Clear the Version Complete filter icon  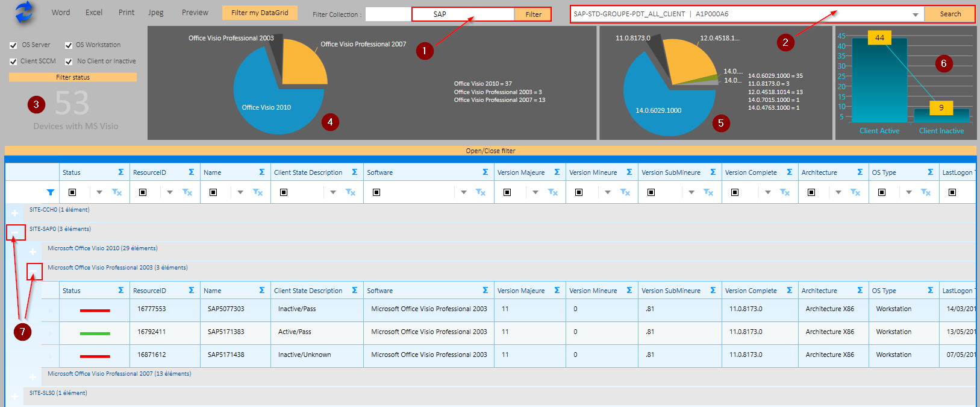click(x=785, y=192)
